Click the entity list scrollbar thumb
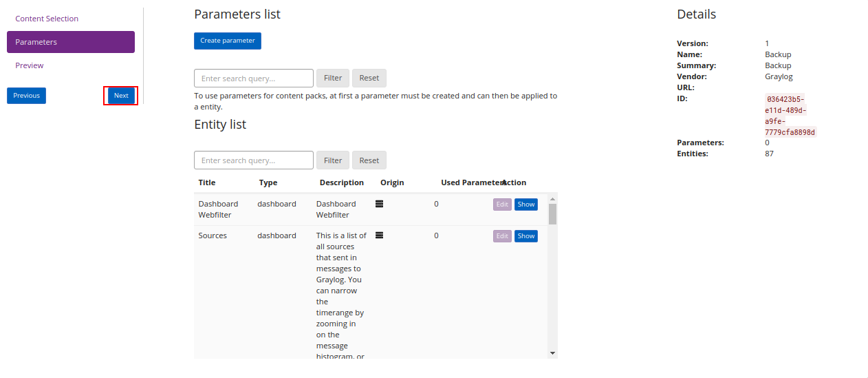The width and height of the screenshot is (868, 378). [552, 214]
